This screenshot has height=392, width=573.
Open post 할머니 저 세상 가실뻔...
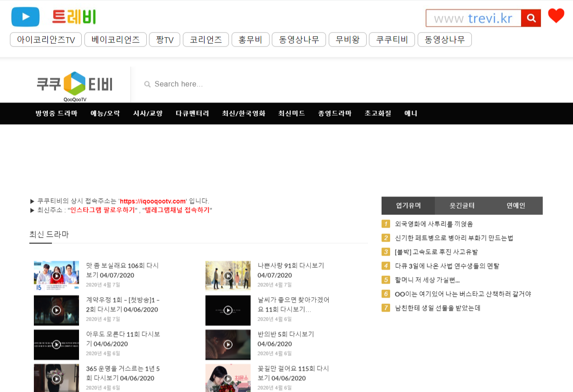click(427, 280)
